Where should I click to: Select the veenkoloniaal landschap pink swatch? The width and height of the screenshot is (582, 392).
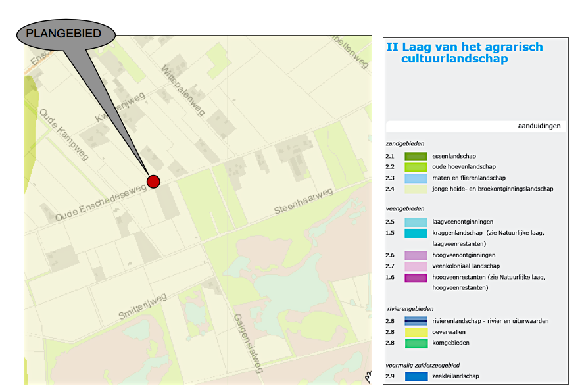click(416, 266)
